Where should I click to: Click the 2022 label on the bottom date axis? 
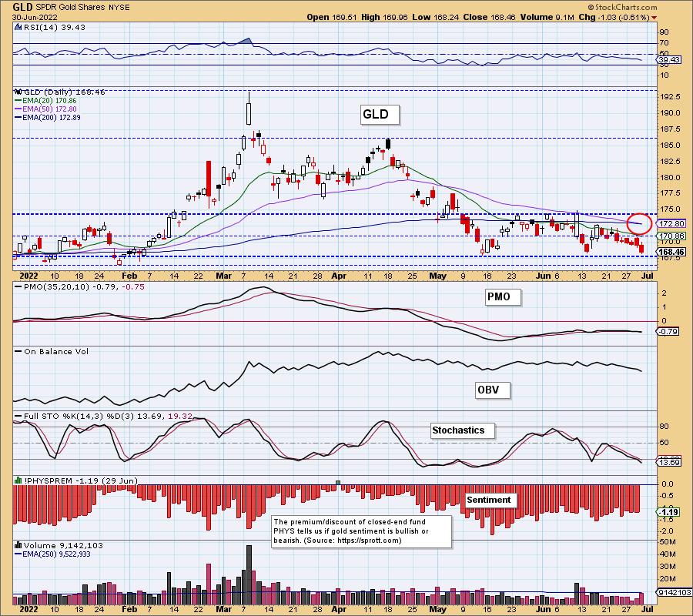(28, 608)
